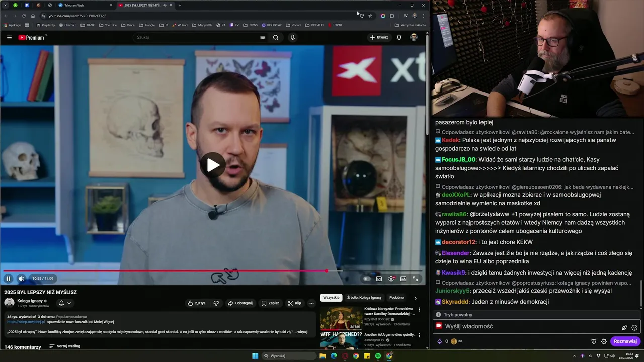Click the Utwórz create button
This screenshot has height=362, width=644.
point(379,37)
